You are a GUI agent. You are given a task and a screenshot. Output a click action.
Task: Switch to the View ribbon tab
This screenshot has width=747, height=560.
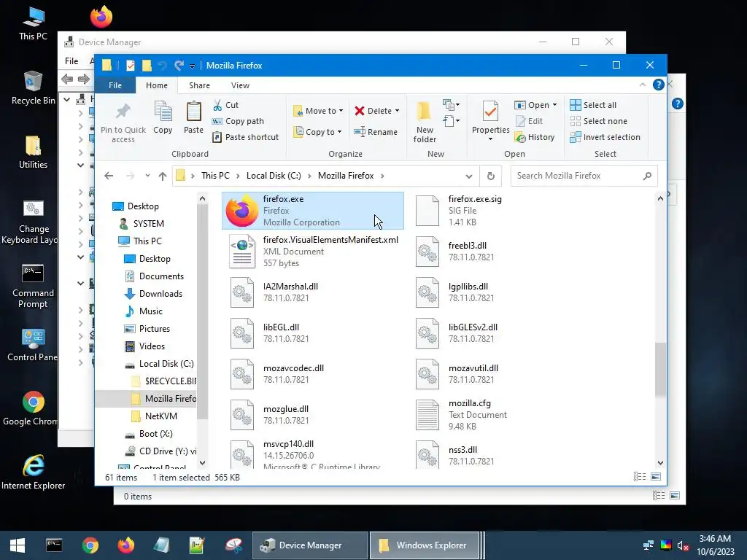point(240,85)
